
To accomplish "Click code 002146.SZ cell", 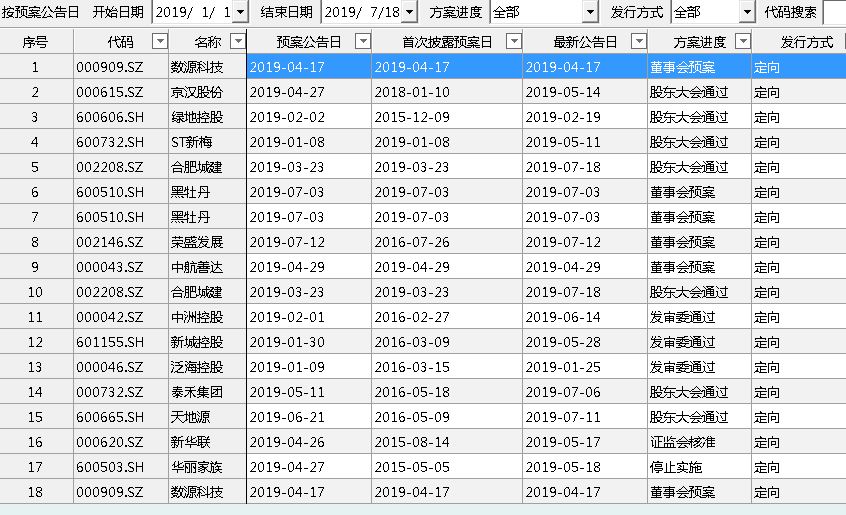I will [121, 242].
